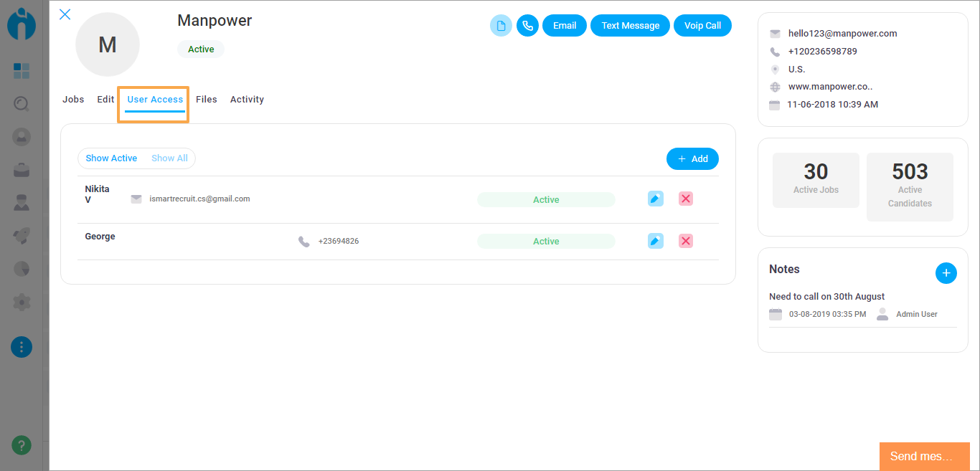Click phone number +120236598789
The width and height of the screenshot is (980, 471).
[x=822, y=52]
